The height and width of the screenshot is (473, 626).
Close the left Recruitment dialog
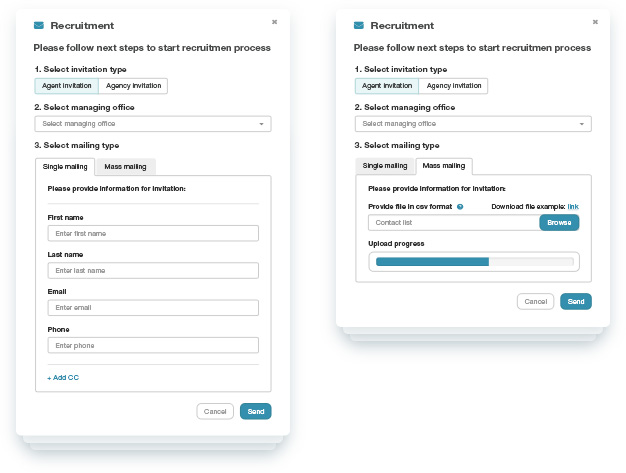(274, 22)
